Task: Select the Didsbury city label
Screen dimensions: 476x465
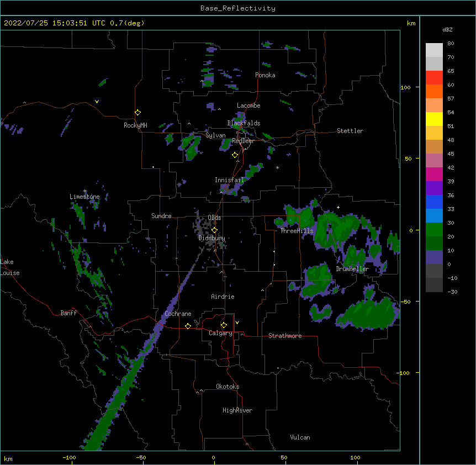Action: tap(211, 238)
